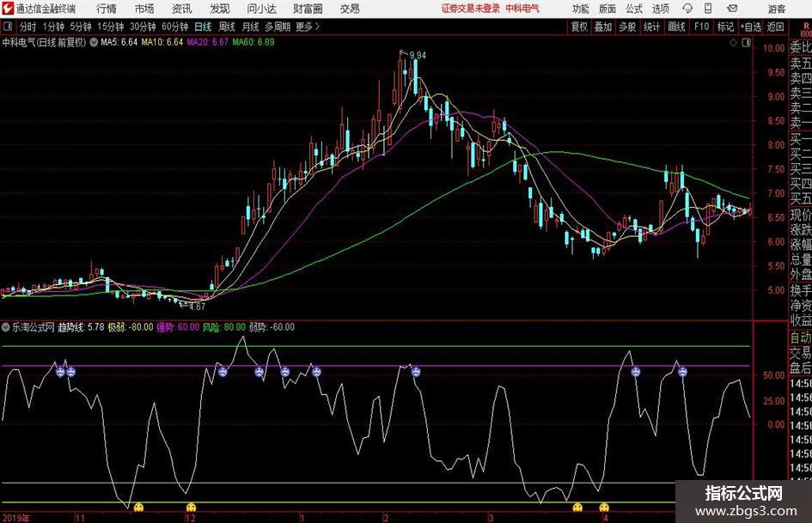
Task: Click the 叠加 overlay button
Action: point(603,27)
